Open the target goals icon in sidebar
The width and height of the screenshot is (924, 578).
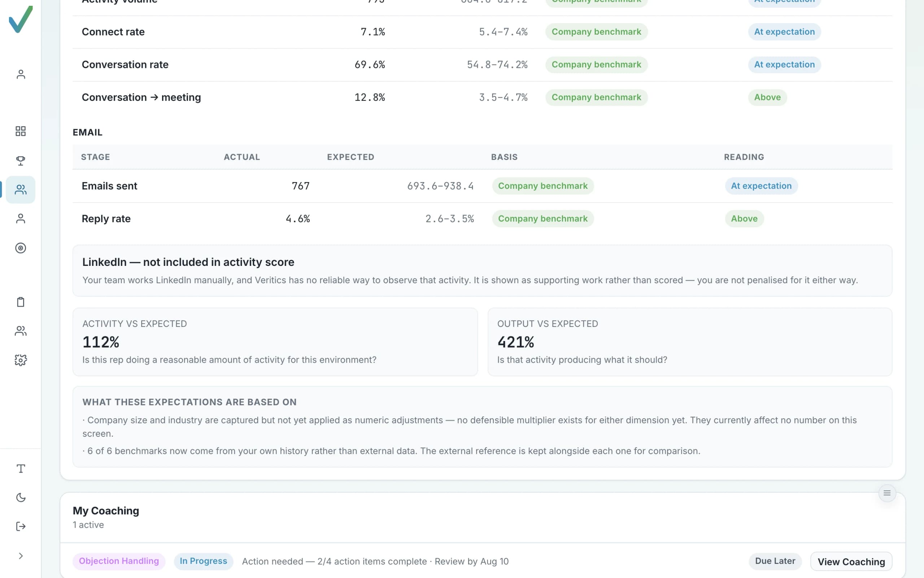(x=21, y=248)
